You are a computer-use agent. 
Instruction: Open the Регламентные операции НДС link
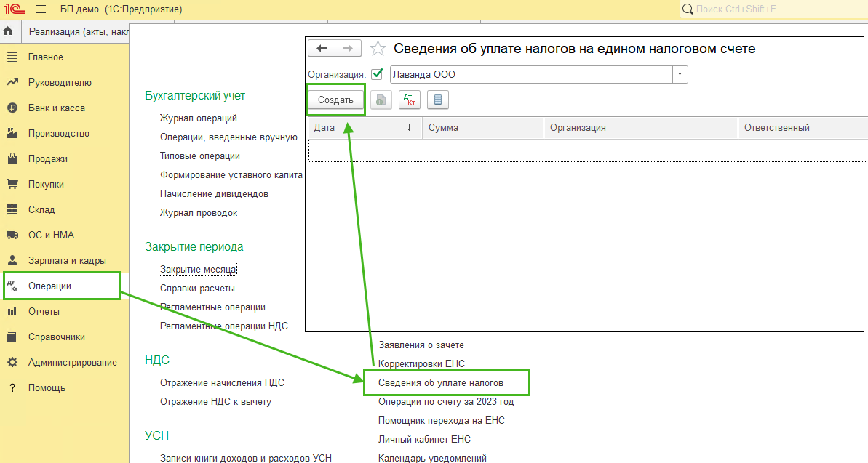[223, 326]
